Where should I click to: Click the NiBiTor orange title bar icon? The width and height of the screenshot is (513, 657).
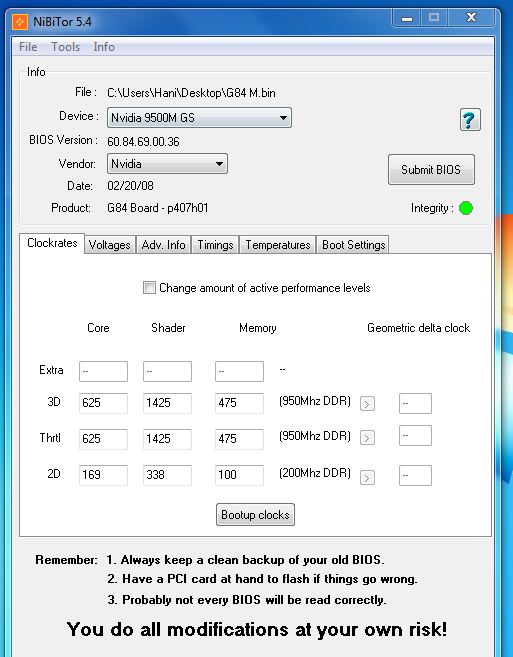point(20,22)
